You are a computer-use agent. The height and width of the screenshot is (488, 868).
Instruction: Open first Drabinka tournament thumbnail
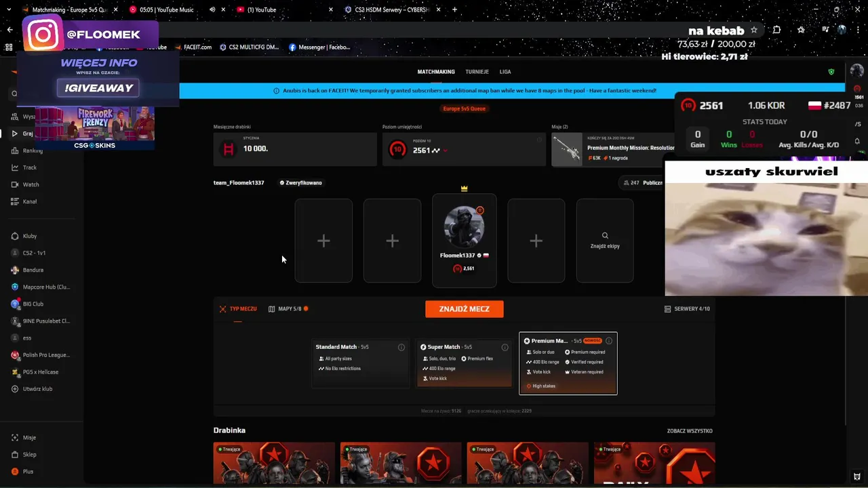click(x=274, y=464)
